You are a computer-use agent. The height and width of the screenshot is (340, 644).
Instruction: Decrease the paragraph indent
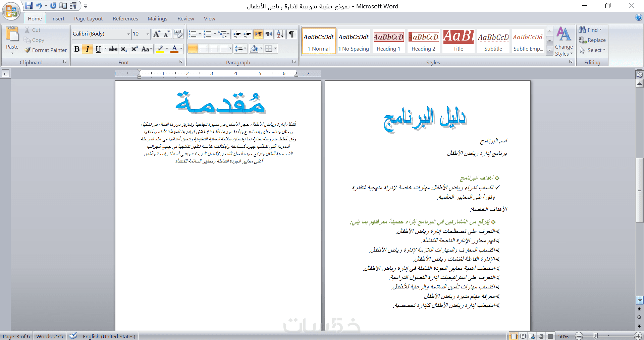click(237, 34)
